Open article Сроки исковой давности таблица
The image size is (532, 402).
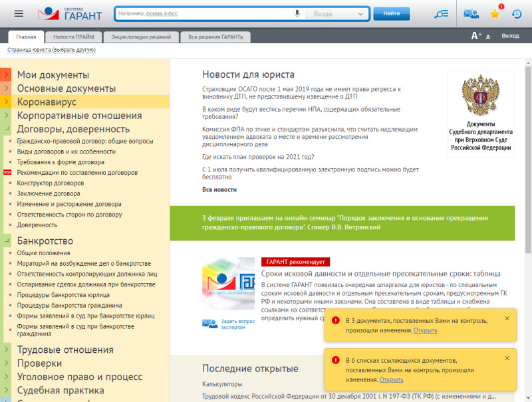[380, 274]
